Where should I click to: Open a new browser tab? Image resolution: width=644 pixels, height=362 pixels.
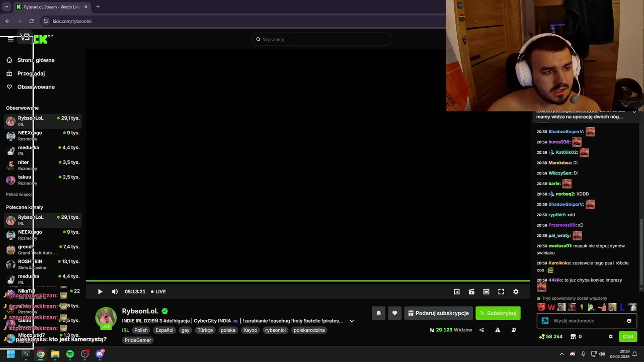[x=98, y=7]
